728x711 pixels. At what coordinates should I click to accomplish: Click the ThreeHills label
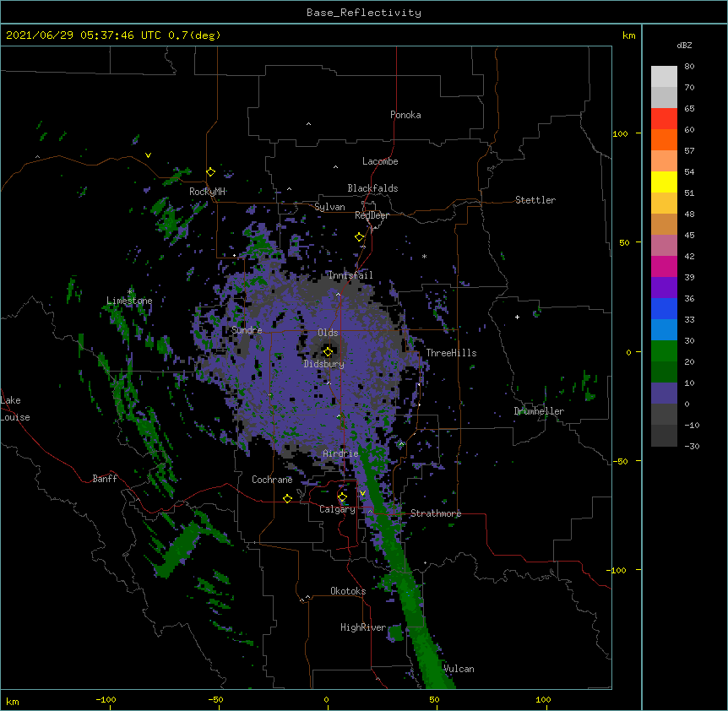point(451,353)
